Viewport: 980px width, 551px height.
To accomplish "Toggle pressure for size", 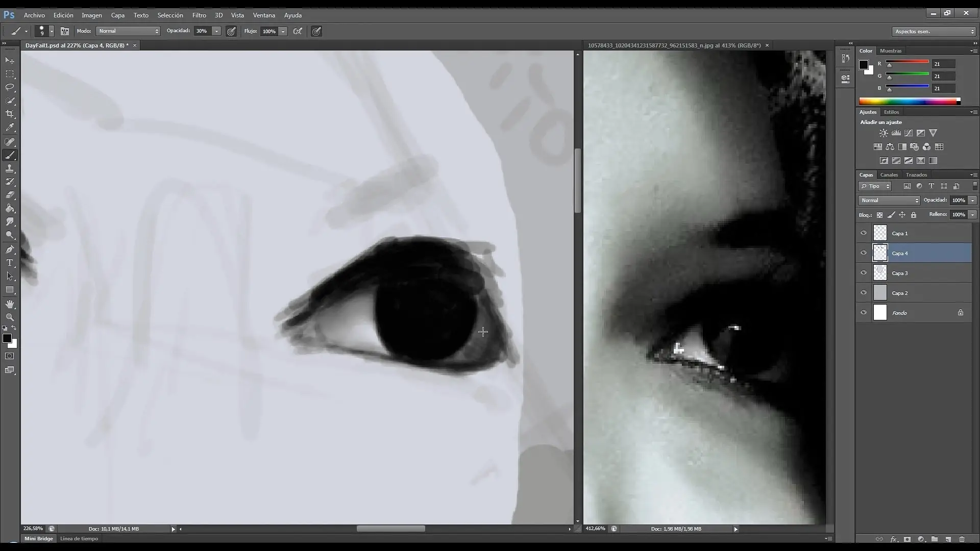I will coord(316,31).
